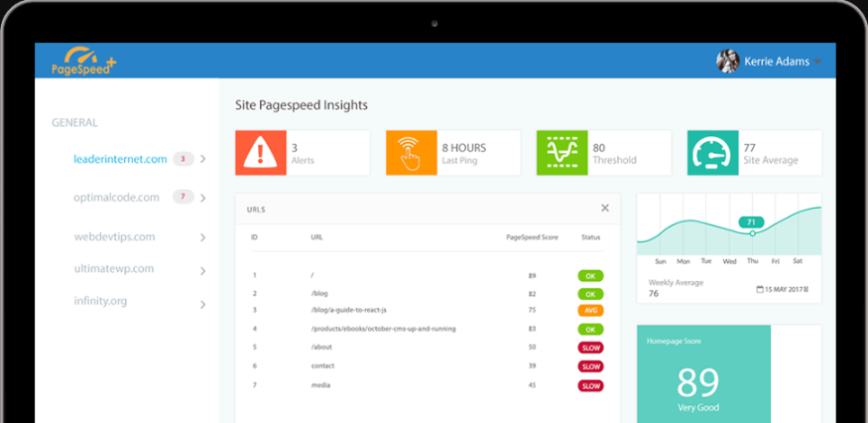The width and height of the screenshot is (868, 423).
Task: Click the OK status for the / URL
Action: point(590,275)
